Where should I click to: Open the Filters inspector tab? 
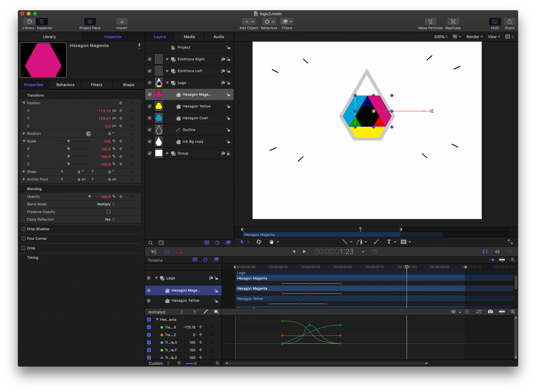point(96,85)
